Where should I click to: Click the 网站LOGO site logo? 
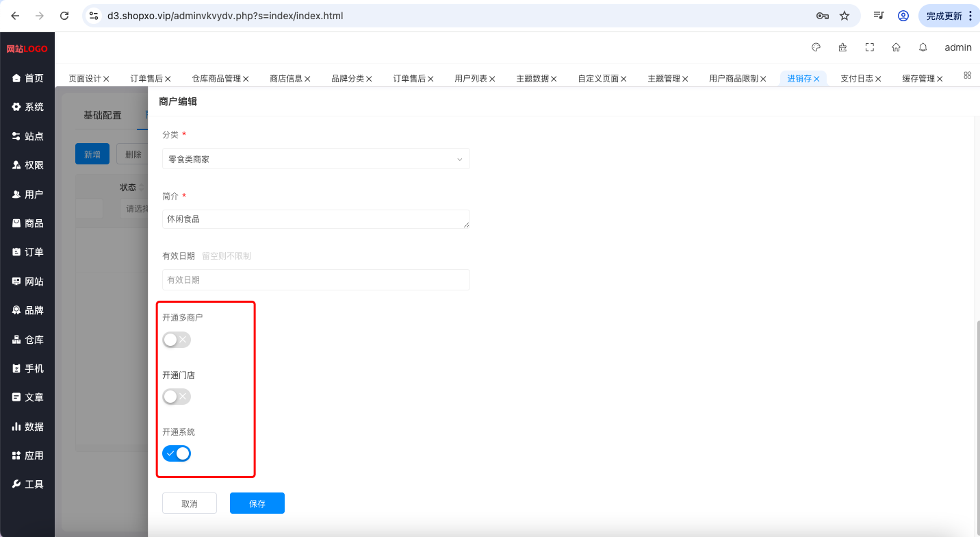[x=27, y=49]
